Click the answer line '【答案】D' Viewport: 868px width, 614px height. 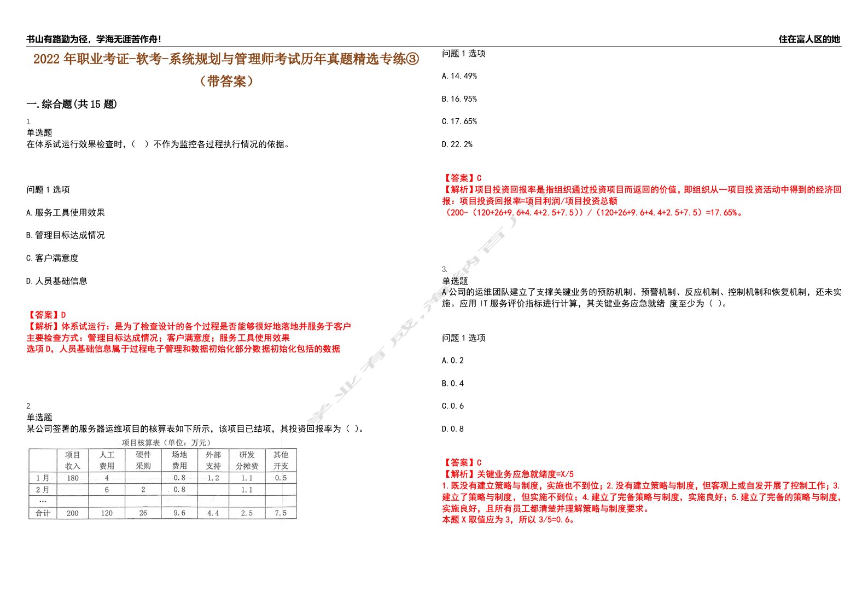pos(46,315)
